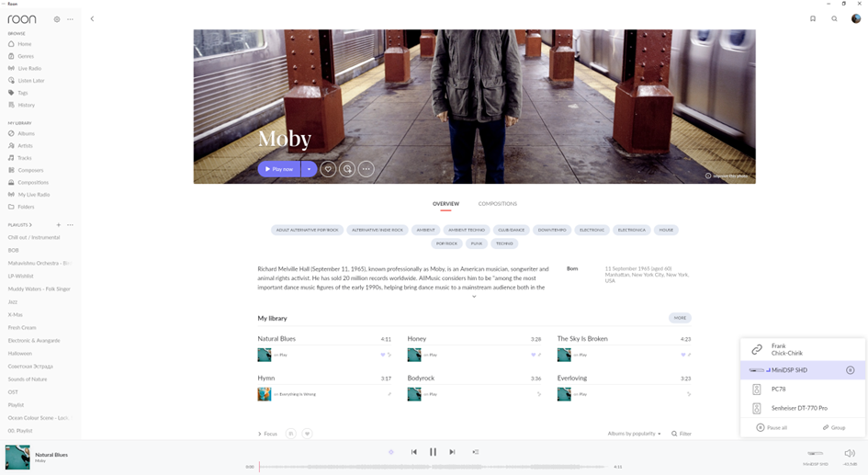Seek within waveform progress bar

pyautogui.click(x=433, y=467)
